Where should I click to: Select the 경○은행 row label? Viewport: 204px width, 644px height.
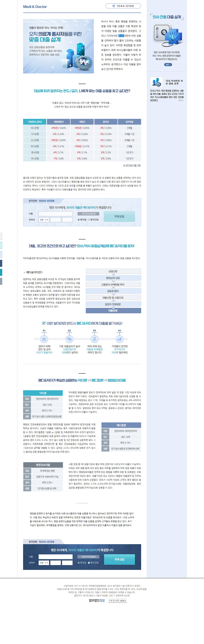tap(35, 152)
